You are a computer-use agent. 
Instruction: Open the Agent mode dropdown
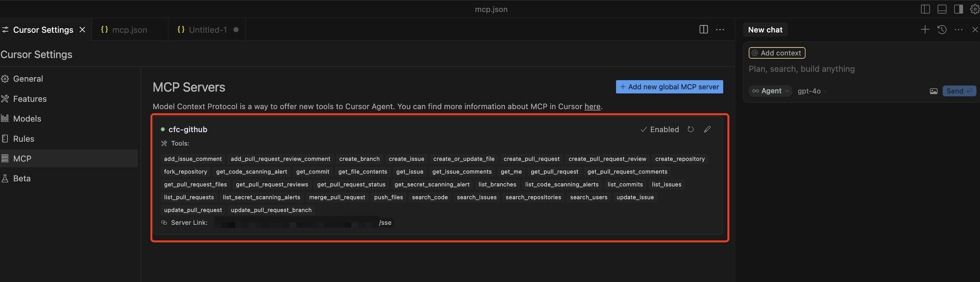[x=770, y=91]
